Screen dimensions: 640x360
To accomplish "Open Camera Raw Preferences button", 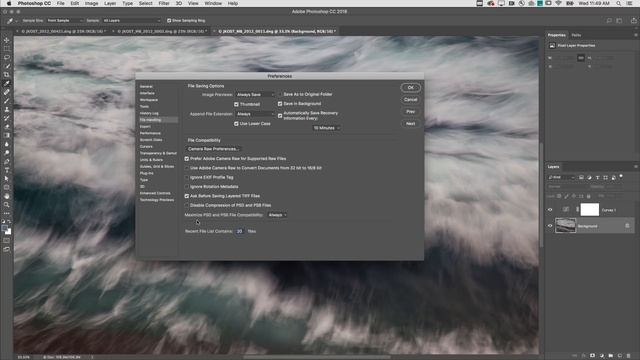I will tap(213, 149).
